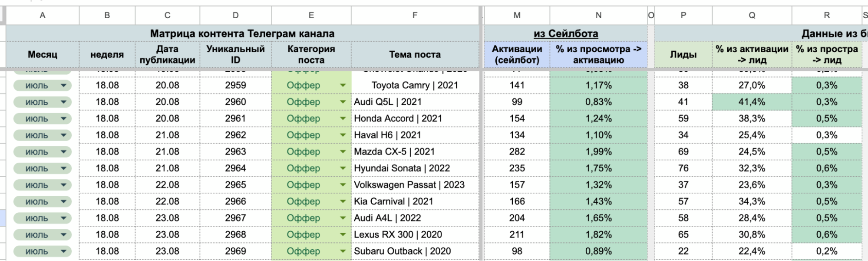Open the июль month dropdown for ID 2967
868x261 pixels.
(43, 218)
